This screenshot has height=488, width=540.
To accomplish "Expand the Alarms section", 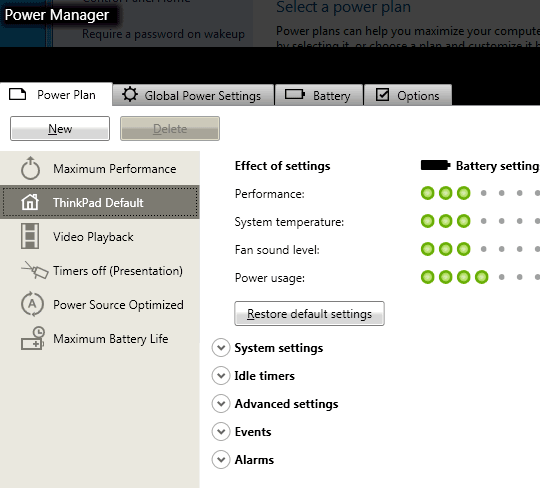I will (221, 460).
